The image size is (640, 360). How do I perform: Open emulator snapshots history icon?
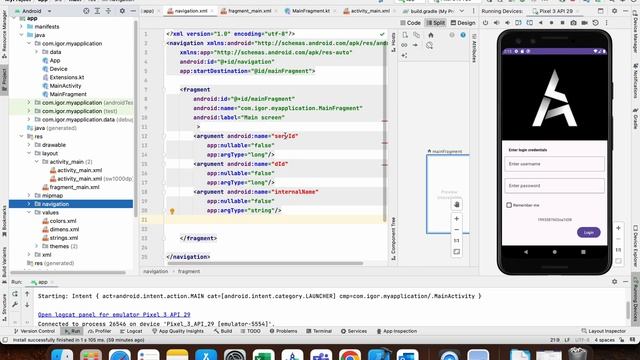click(596, 23)
